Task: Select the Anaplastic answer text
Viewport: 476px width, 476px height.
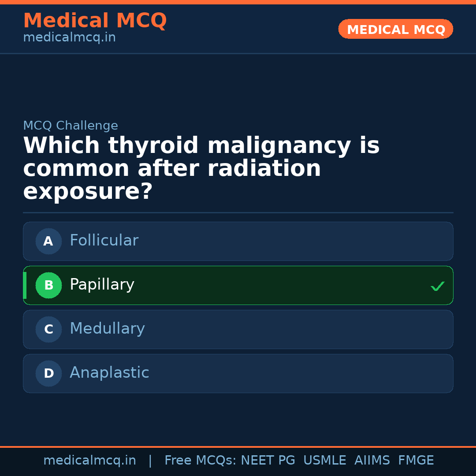Action: coord(109,373)
